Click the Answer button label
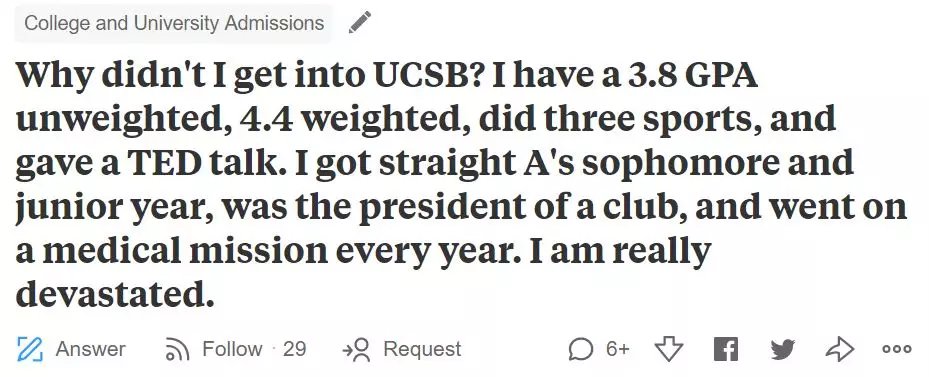Image resolution: width=929 pixels, height=377 pixels. (90, 349)
